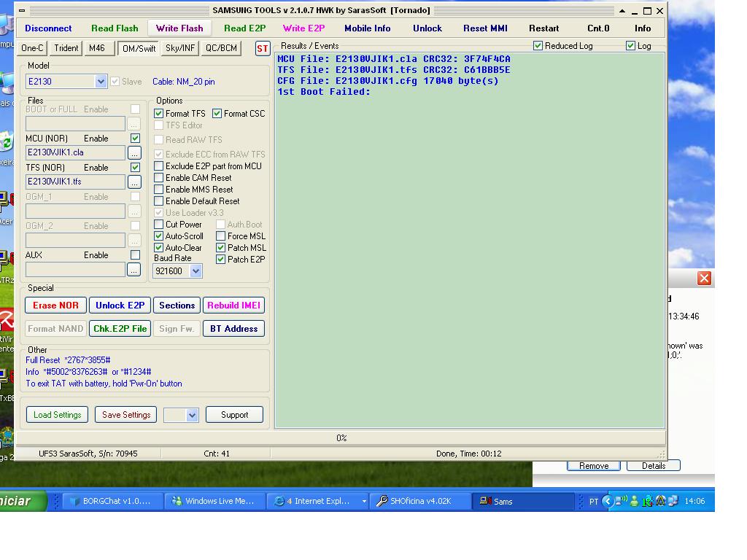Switch to the Trident tab
Screen dimensions: 747x560
(66, 48)
